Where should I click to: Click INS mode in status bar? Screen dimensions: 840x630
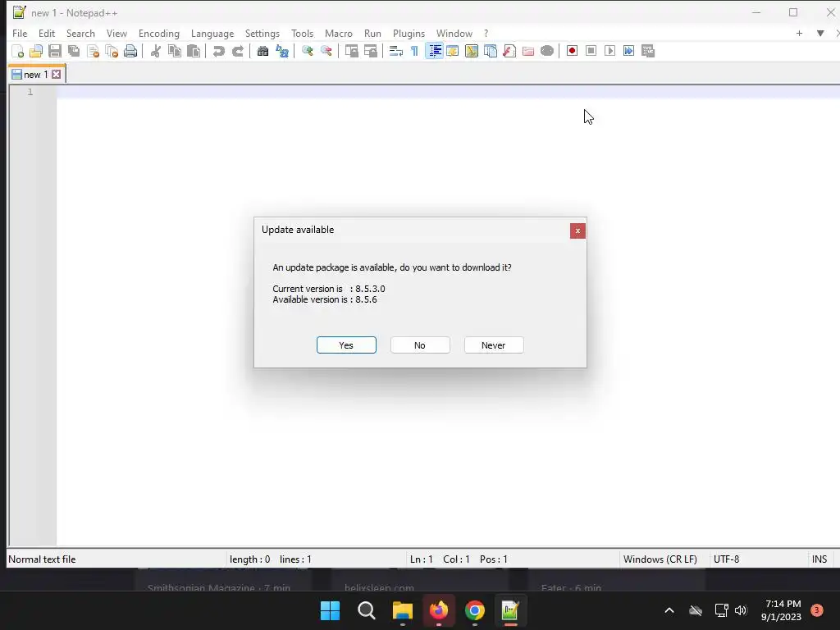point(819,559)
